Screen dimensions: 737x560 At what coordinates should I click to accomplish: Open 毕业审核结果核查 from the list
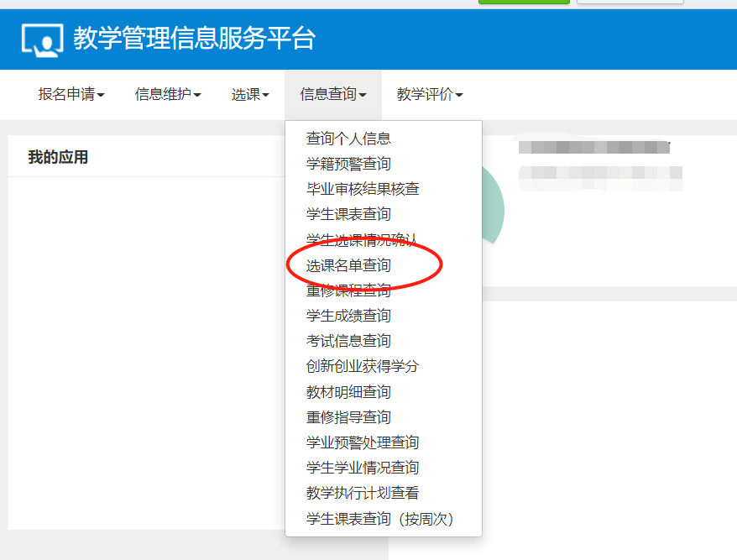click(363, 189)
